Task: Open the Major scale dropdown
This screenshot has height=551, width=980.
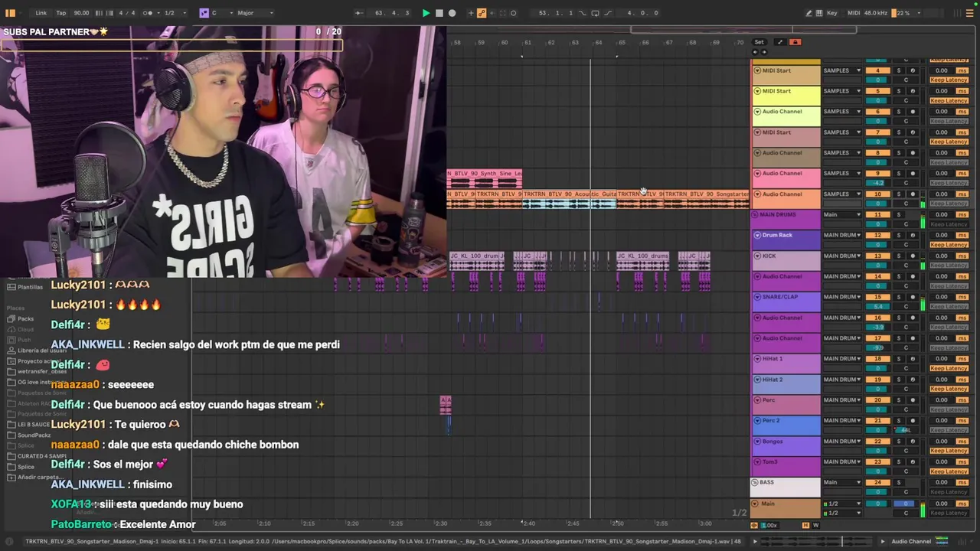Action: (256, 13)
